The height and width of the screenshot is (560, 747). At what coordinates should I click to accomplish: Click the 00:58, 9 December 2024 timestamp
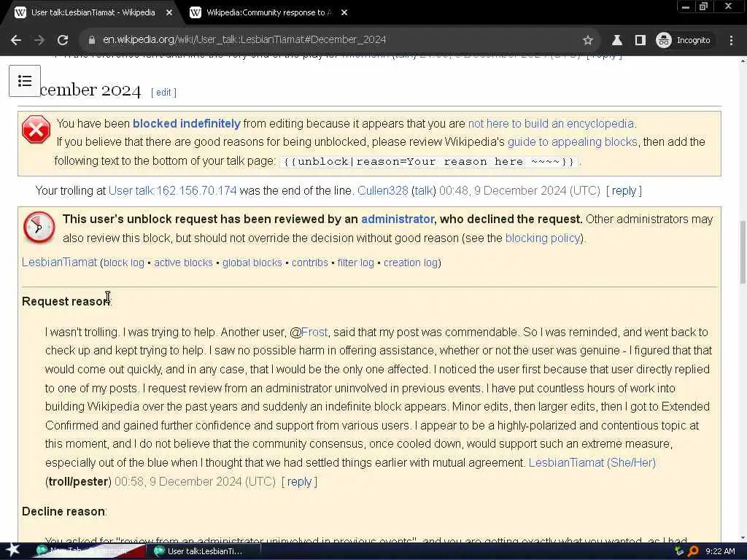195,482
